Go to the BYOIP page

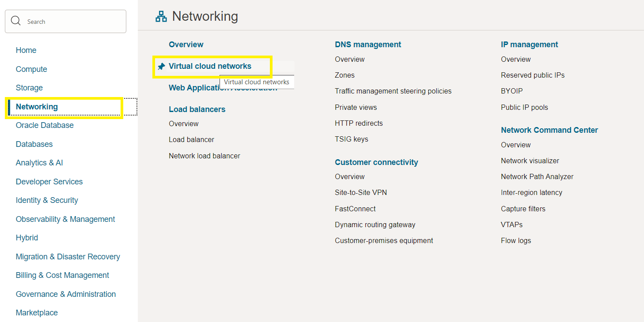tap(511, 91)
